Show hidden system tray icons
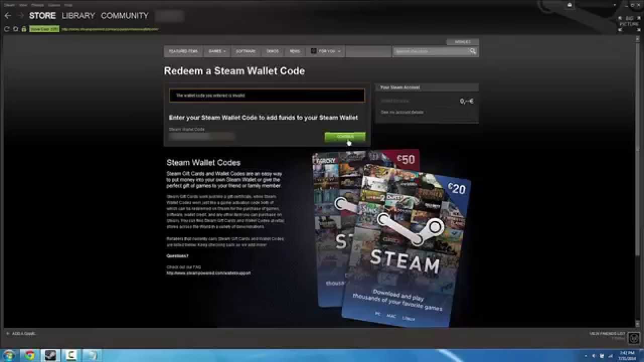 tap(586, 355)
